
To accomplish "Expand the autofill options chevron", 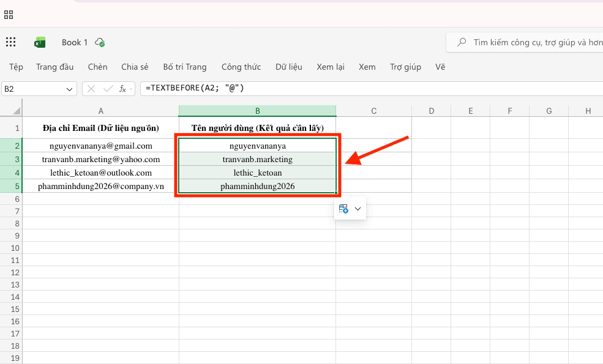I will tap(358, 209).
